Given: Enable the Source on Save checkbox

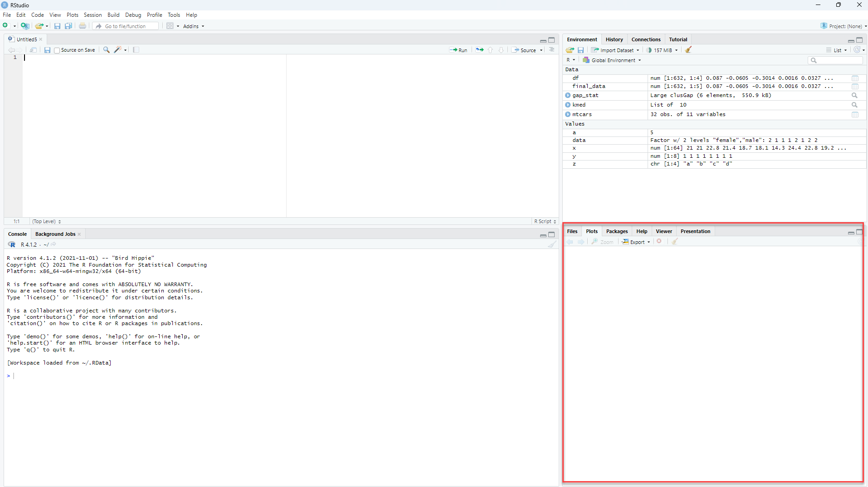Looking at the screenshot, I should [57, 50].
